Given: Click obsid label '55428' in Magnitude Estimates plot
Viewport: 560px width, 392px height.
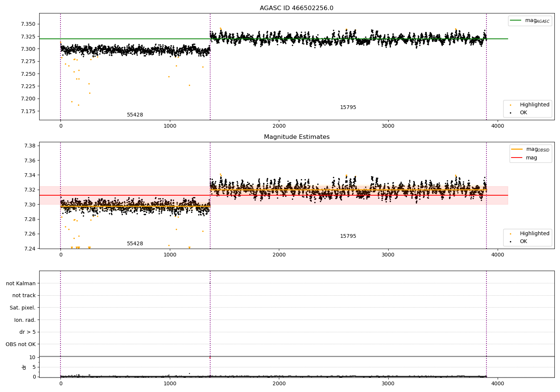Looking at the screenshot, I should (x=135, y=244).
